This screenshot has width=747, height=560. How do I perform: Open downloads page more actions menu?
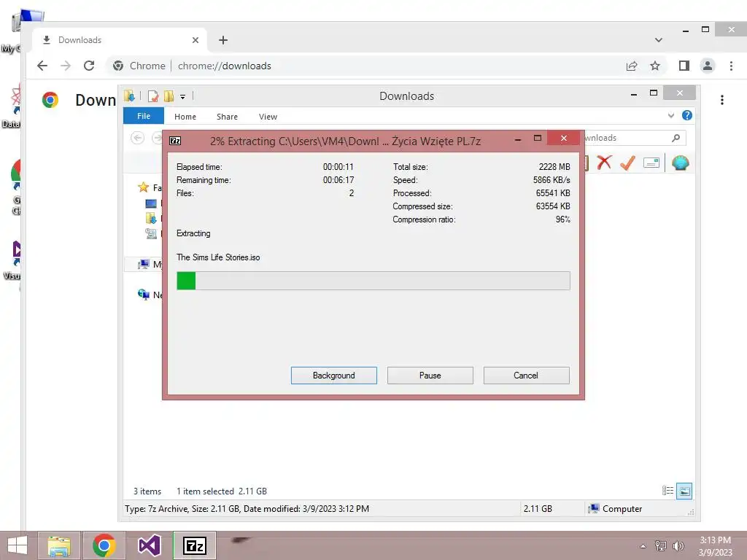(722, 100)
